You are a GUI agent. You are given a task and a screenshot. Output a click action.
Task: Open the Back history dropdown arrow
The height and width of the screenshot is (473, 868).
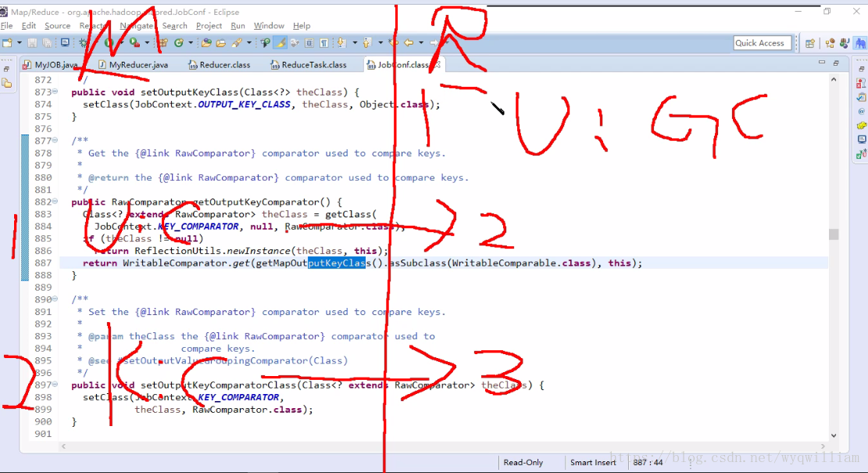(x=420, y=43)
